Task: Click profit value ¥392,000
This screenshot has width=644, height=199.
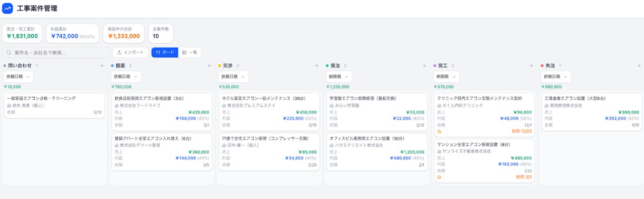Action: [x=615, y=119]
